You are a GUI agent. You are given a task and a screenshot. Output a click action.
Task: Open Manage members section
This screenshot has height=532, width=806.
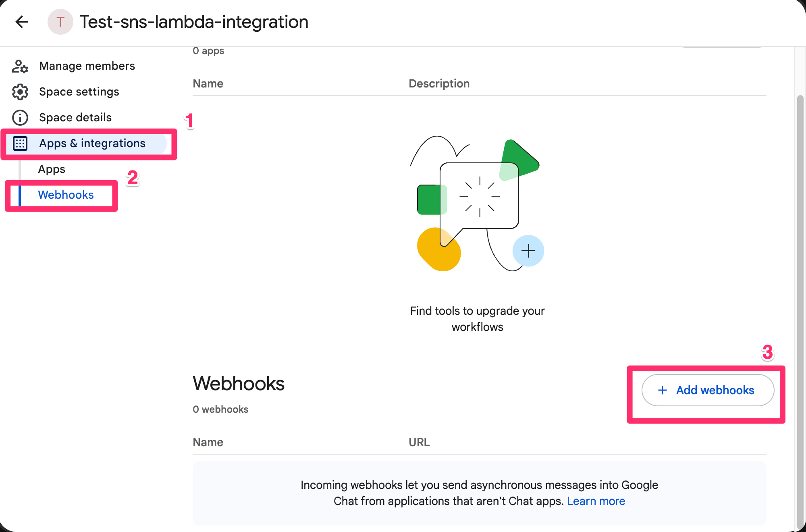(x=87, y=66)
